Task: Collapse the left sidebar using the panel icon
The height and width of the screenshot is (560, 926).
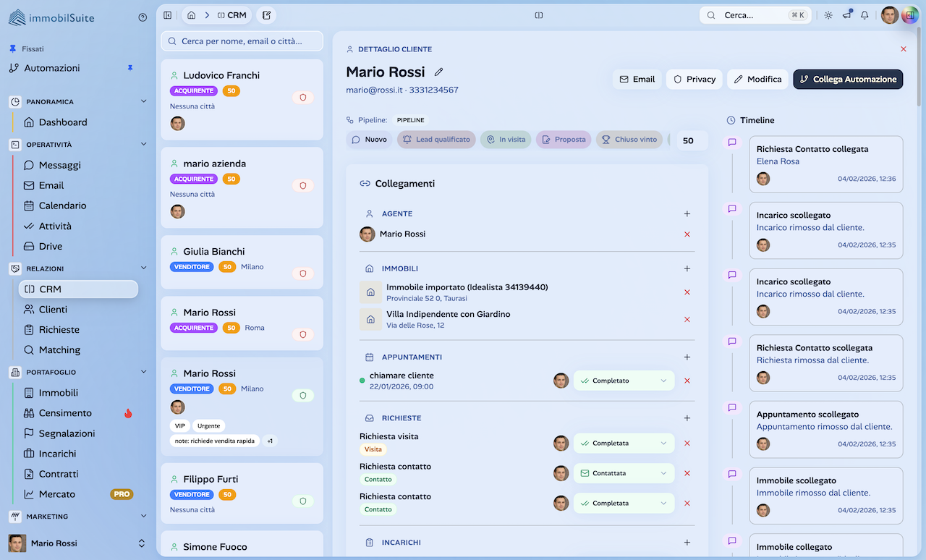Action: point(167,14)
